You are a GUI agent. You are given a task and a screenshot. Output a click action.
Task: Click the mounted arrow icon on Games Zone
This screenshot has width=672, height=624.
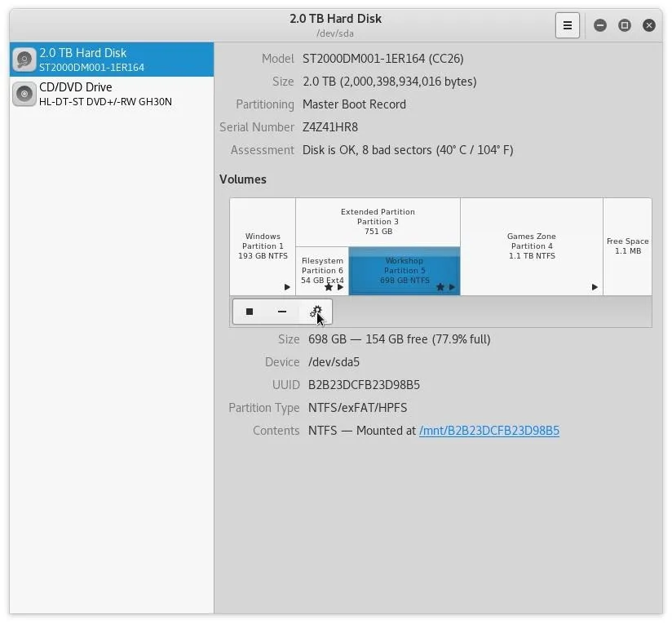click(595, 287)
